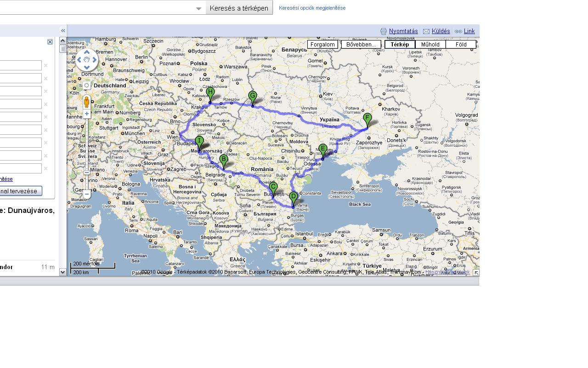Image resolution: width=588 pixels, height=368 pixels.
Task: Click the Küldés link
Action: 441,31
